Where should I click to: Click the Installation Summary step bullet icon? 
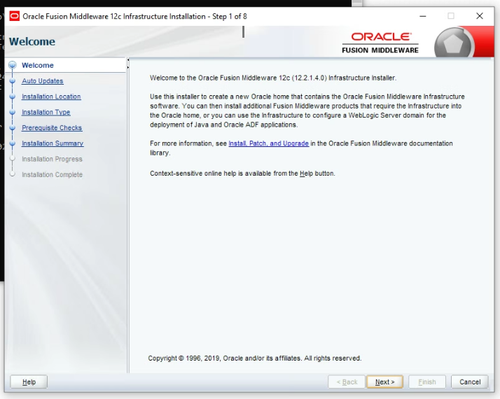click(x=13, y=144)
